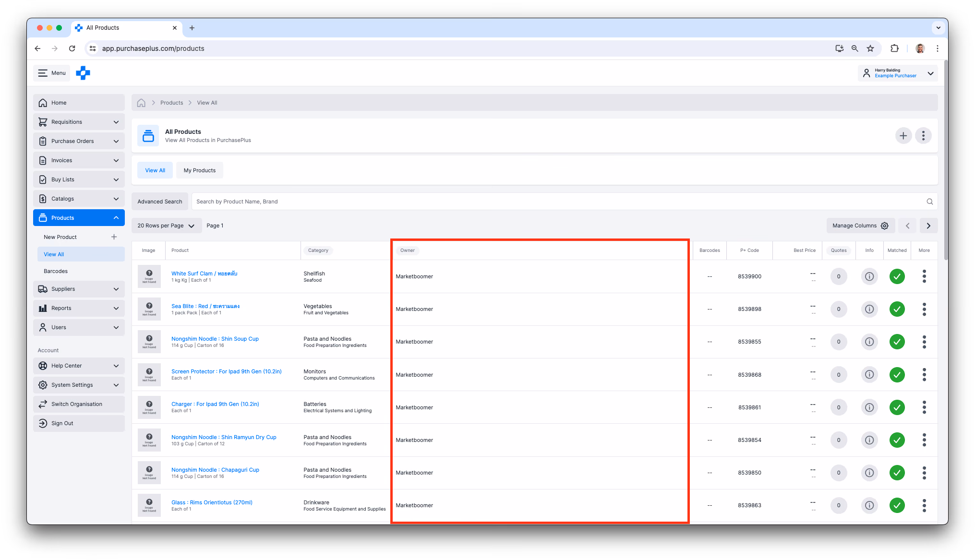This screenshot has height=560, width=975.
Task: Open White Surf Clam product link
Action: (x=205, y=274)
